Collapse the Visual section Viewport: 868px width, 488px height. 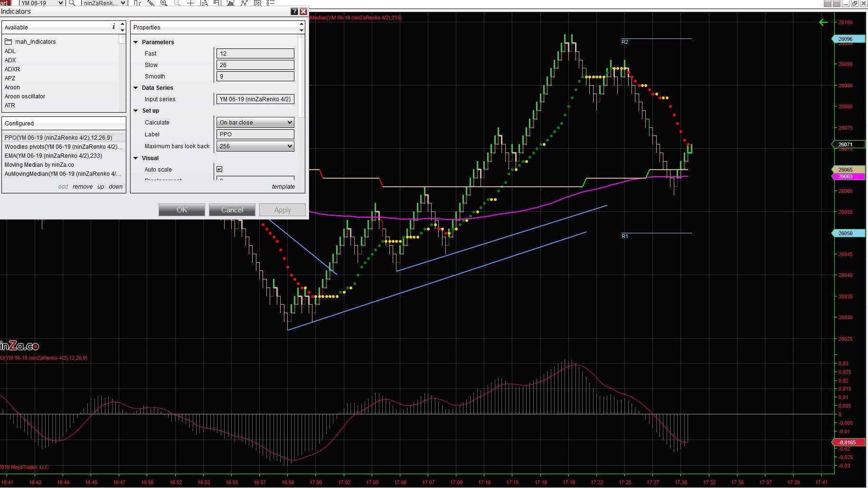click(x=136, y=158)
